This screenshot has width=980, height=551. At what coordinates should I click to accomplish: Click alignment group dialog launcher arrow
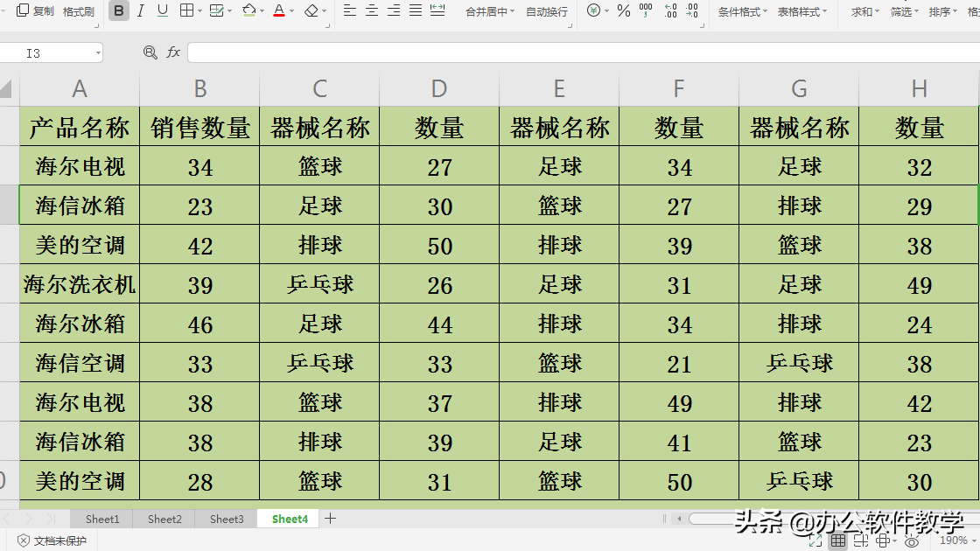[570, 26]
